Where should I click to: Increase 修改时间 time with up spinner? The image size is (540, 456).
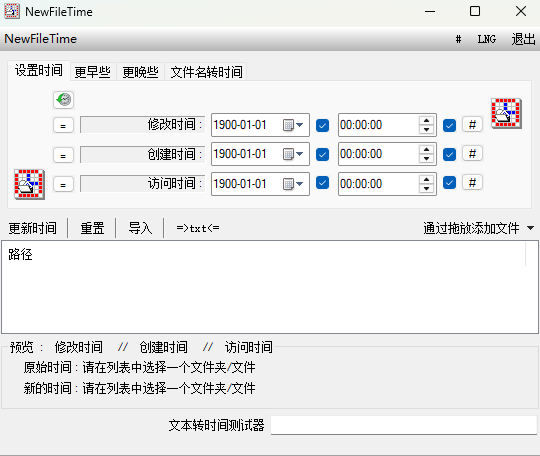pos(427,121)
